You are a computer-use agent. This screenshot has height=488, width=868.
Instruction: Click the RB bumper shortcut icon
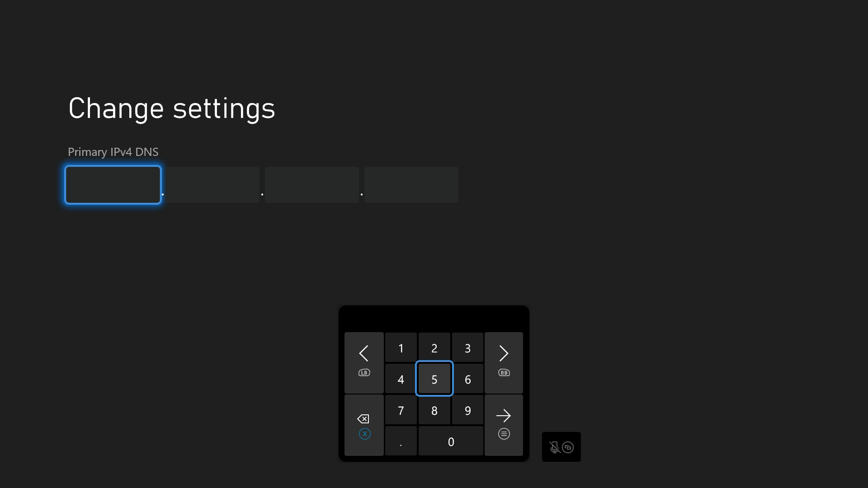(x=505, y=372)
